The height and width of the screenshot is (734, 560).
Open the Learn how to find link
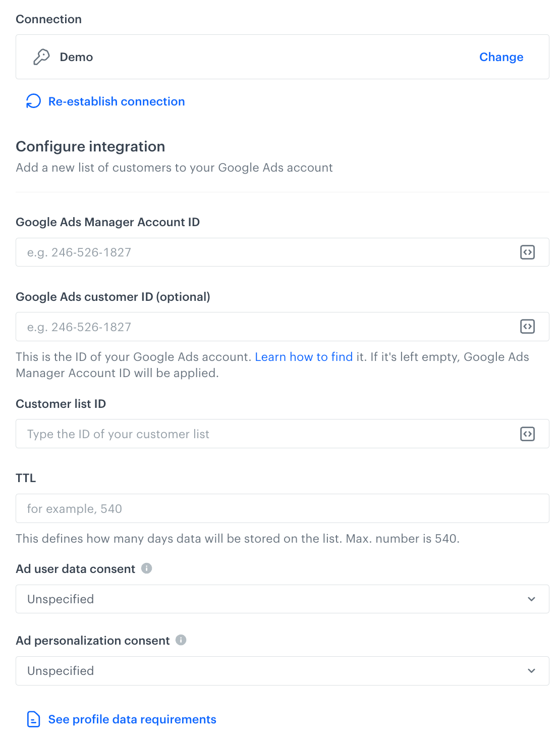click(x=304, y=357)
